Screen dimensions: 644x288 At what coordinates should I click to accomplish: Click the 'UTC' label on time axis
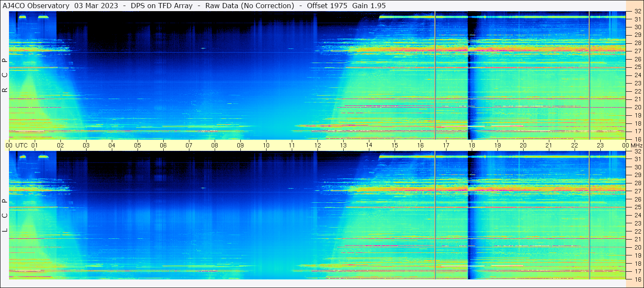[x=21, y=145]
